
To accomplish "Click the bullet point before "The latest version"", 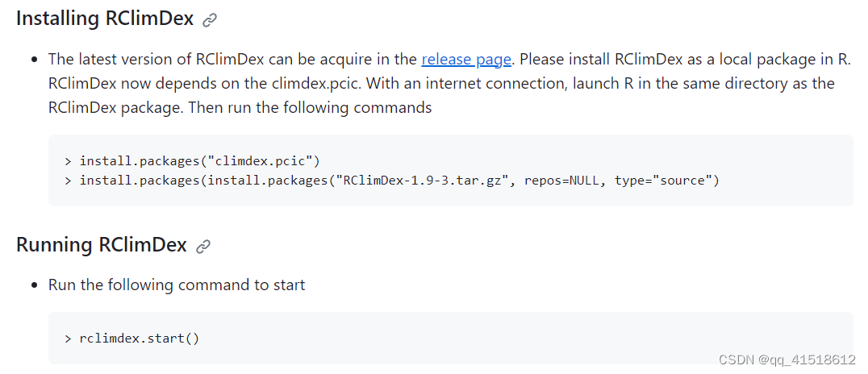I will coord(35,60).
